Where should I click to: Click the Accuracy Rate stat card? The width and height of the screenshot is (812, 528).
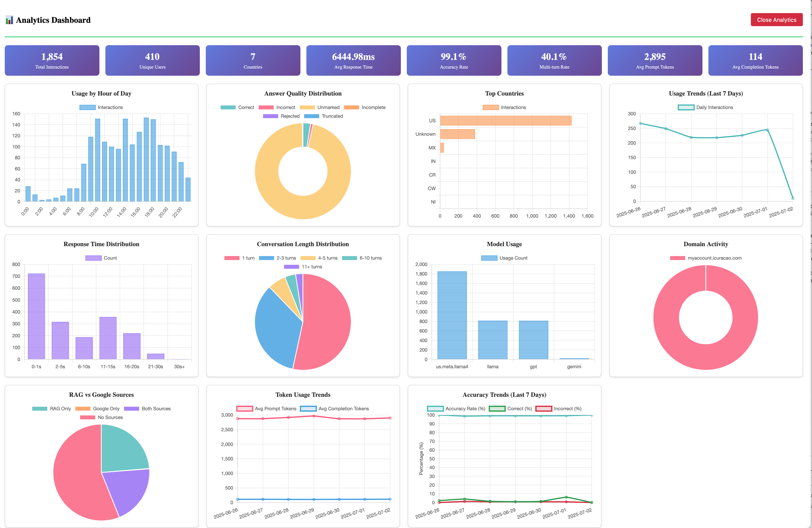click(x=453, y=60)
